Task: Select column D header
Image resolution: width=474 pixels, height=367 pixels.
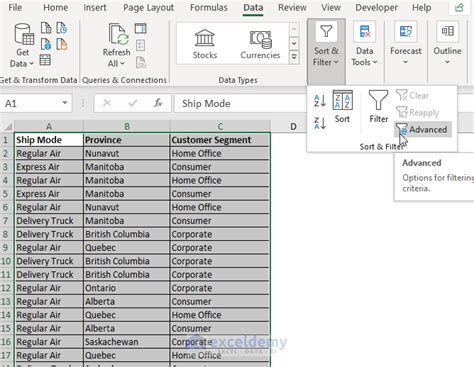Action: click(293, 126)
